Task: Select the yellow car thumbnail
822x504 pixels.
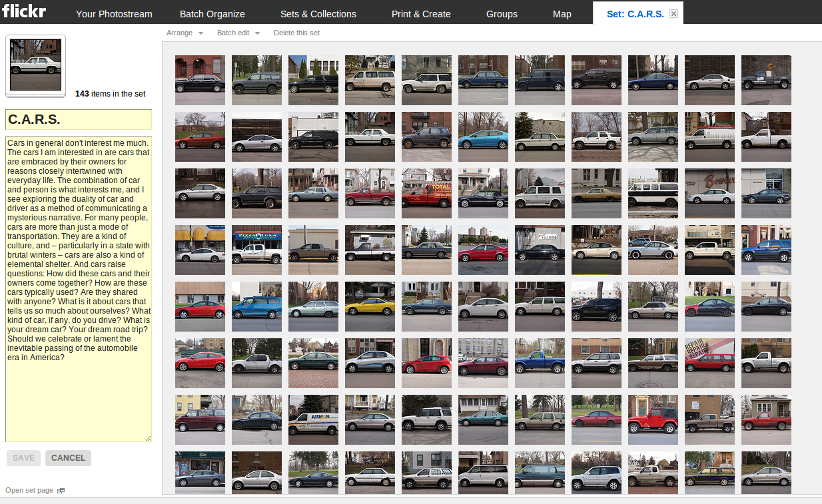Action: pyautogui.click(x=370, y=306)
